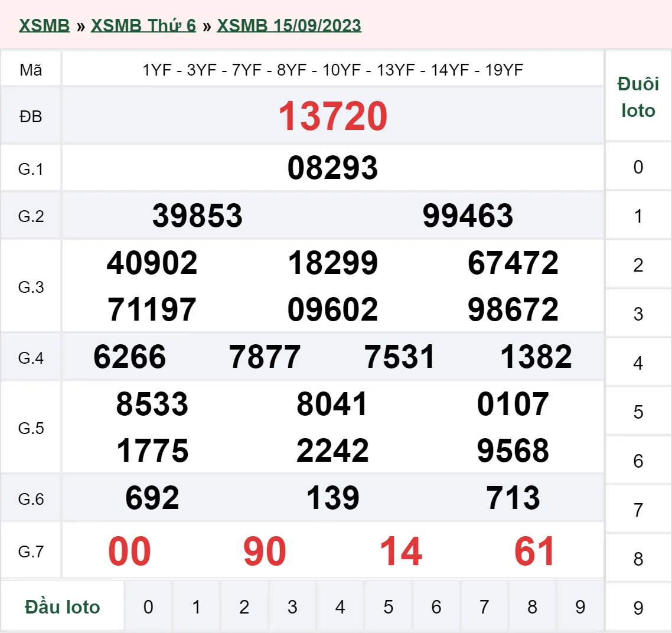This screenshot has width=672, height=633.
Task: Select digit 0 in Đuôi loto column
Action: pos(638,167)
